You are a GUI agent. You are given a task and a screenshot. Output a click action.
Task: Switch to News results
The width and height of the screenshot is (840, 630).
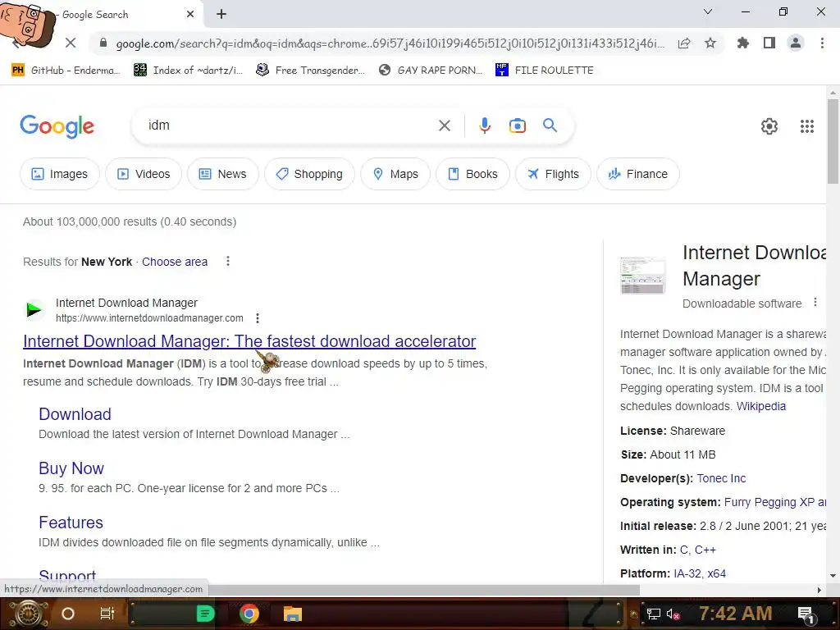223,174
